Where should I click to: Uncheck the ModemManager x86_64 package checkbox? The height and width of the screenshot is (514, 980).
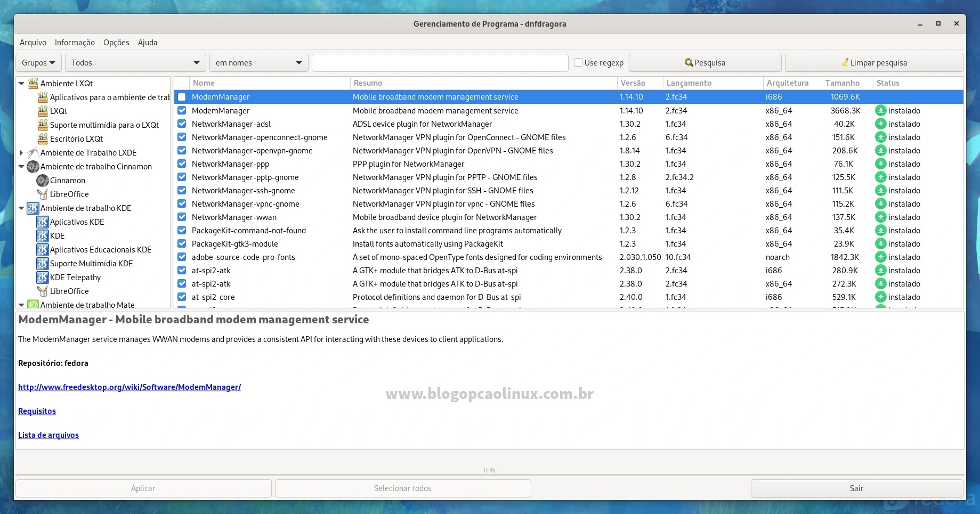(182, 110)
